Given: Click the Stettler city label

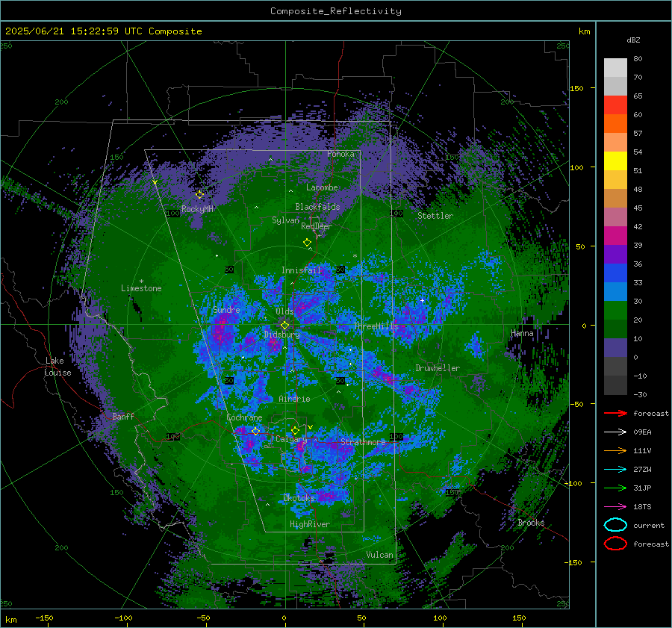Looking at the screenshot, I should [x=435, y=216].
